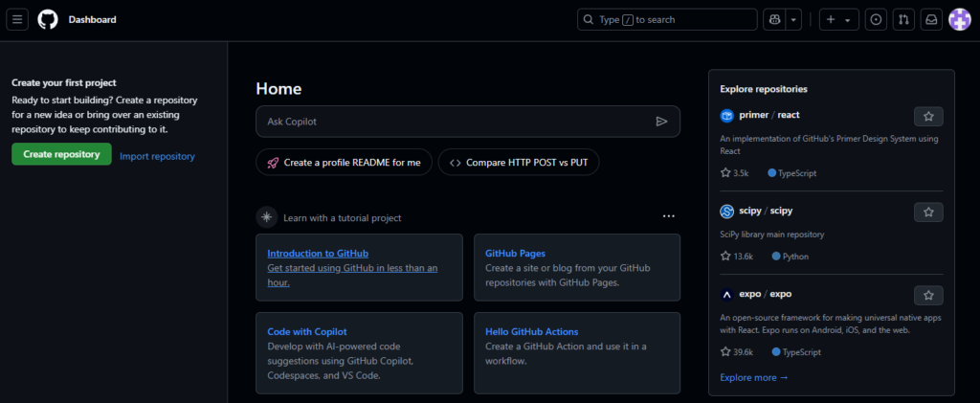Click the 13.6k stargazers count
Screen dimensions: 980x403
tap(737, 257)
